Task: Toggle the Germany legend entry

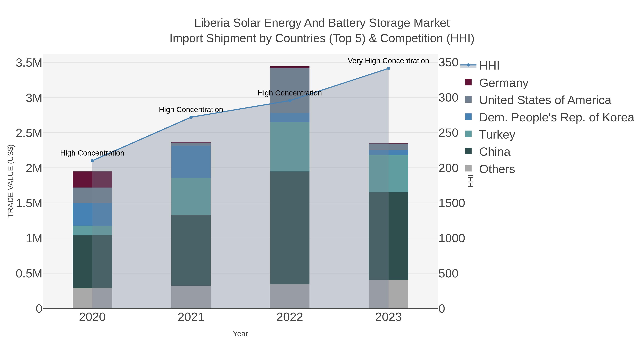Action: 496,83
